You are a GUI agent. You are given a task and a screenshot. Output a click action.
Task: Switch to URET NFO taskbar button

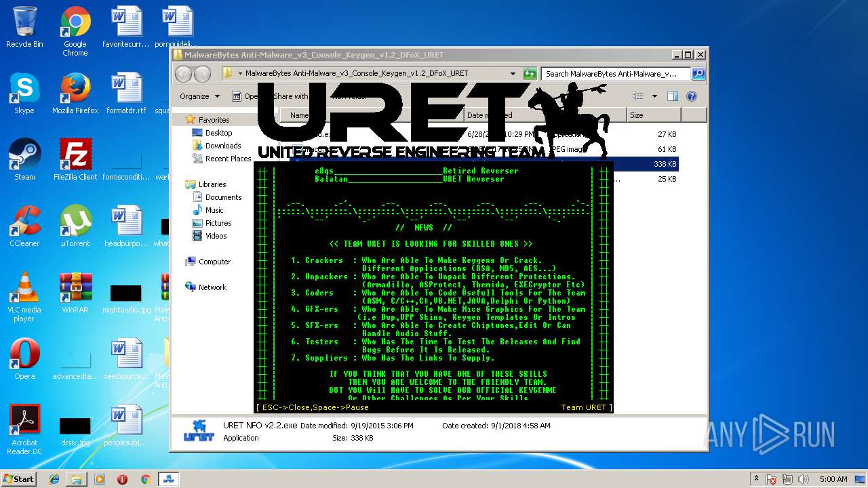[x=168, y=479]
